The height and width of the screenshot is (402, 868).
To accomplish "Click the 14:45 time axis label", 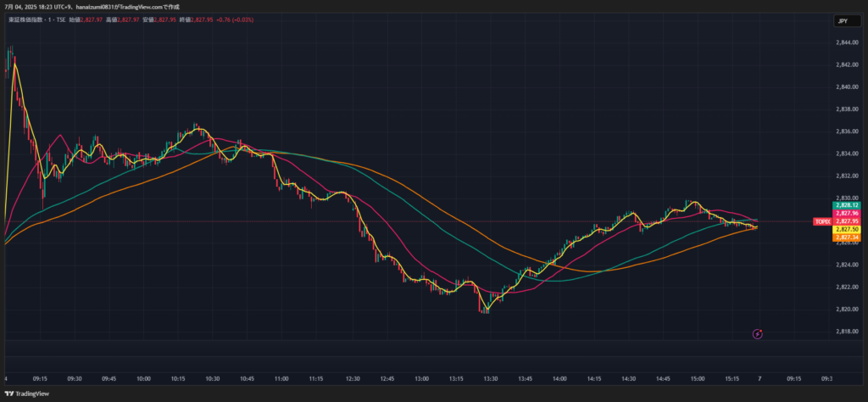I will pyautogui.click(x=663, y=379).
